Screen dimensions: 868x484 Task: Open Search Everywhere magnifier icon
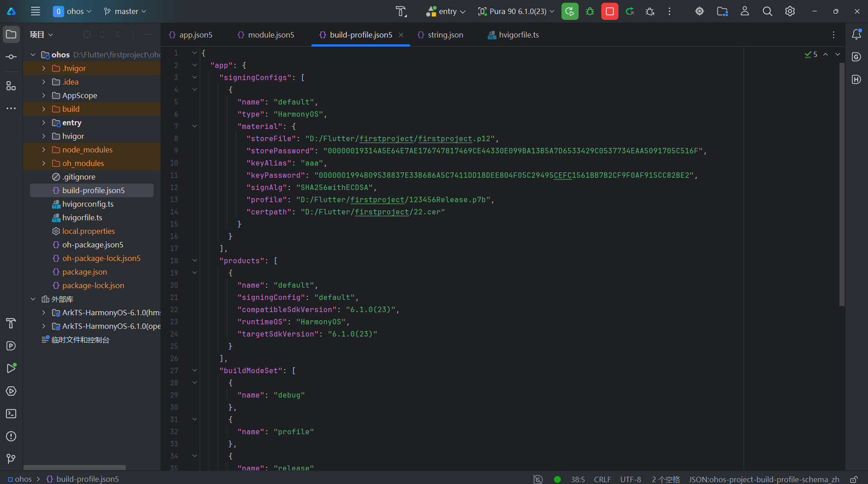767,11
